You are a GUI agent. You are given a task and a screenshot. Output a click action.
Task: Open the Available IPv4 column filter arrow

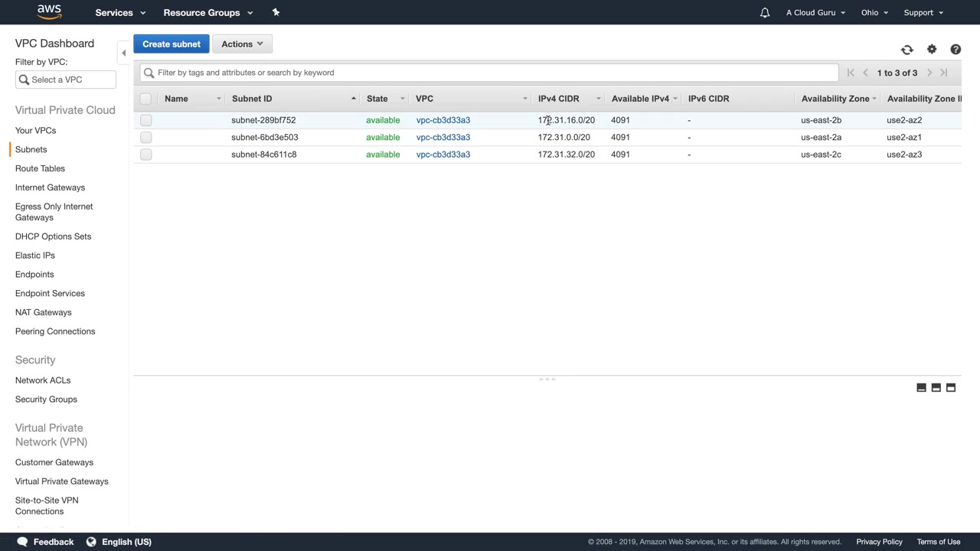click(675, 99)
